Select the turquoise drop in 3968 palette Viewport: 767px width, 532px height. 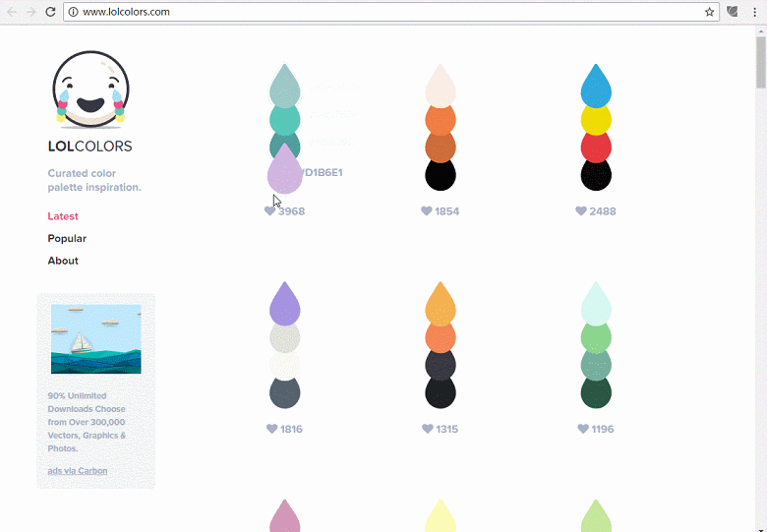click(285, 121)
